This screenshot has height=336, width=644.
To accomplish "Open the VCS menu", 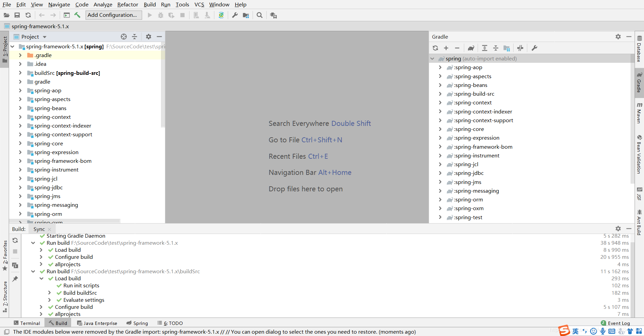I will 199,4.
